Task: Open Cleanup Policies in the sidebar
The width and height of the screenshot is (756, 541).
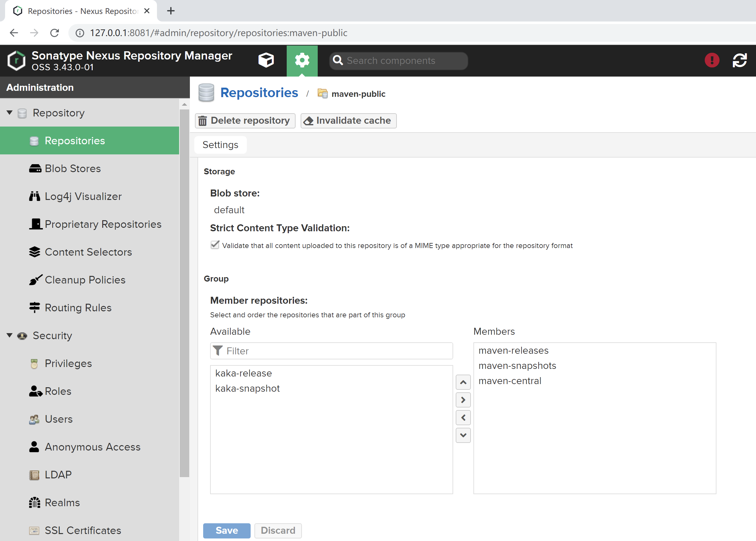Action: [85, 280]
